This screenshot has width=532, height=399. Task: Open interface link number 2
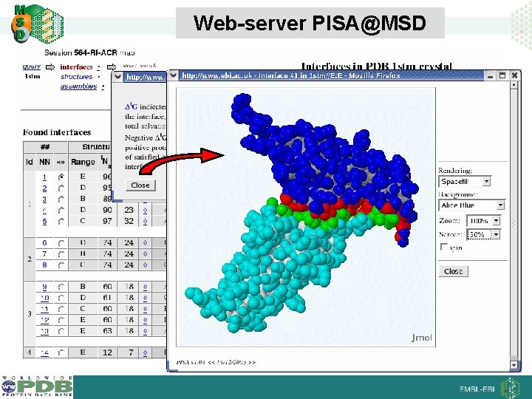click(x=44, y=188)
